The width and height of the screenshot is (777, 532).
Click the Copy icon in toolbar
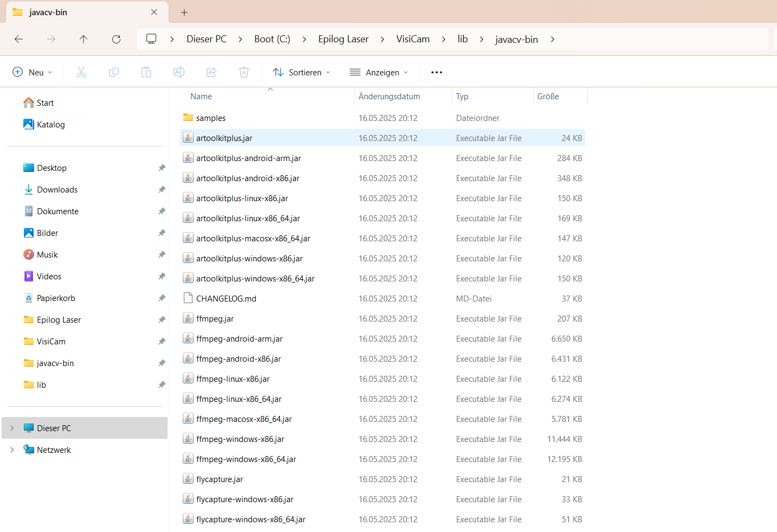[114, 72]
